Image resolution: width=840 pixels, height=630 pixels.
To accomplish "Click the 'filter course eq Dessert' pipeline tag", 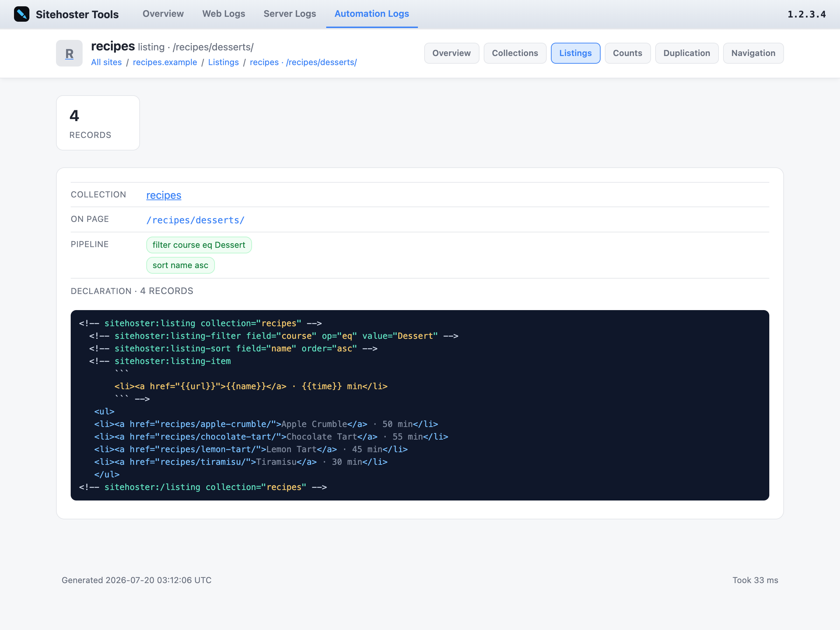I will 199,245.
